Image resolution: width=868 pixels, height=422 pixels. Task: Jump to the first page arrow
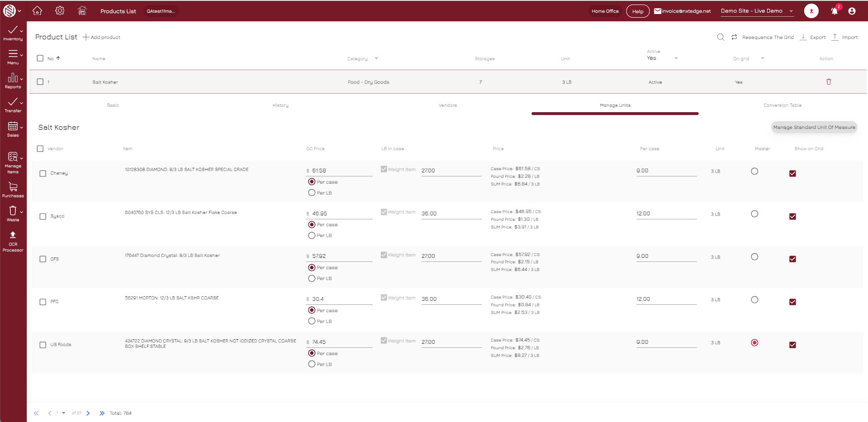pyautogui.click(x=36, y=413)
